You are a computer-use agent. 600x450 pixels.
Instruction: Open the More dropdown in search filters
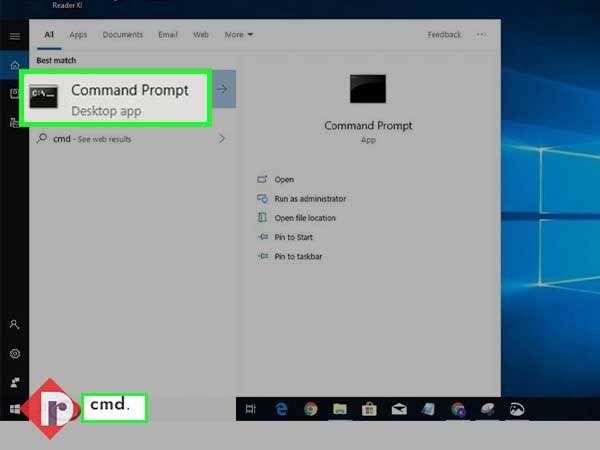239,35
